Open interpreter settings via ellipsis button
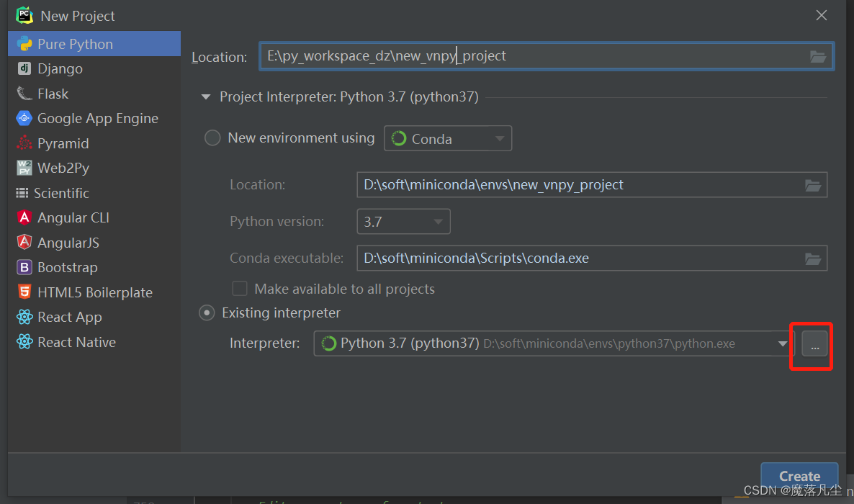The width and height of the screenshot is (854, 504). [814, 346]
